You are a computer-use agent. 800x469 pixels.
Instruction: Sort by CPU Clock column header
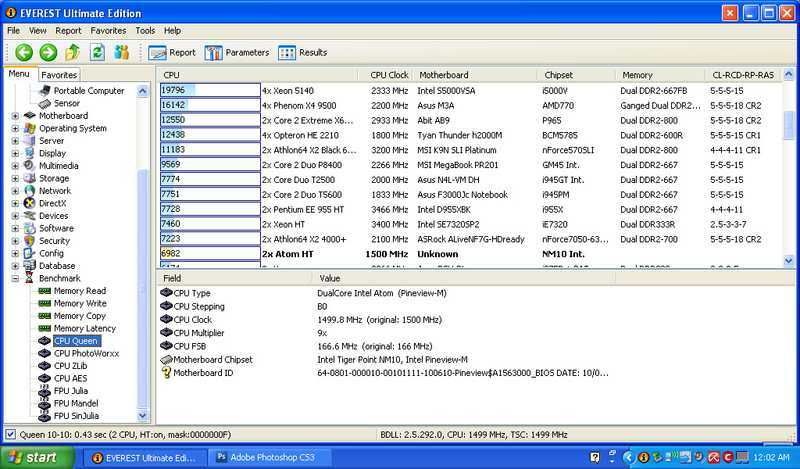(386, 75)
